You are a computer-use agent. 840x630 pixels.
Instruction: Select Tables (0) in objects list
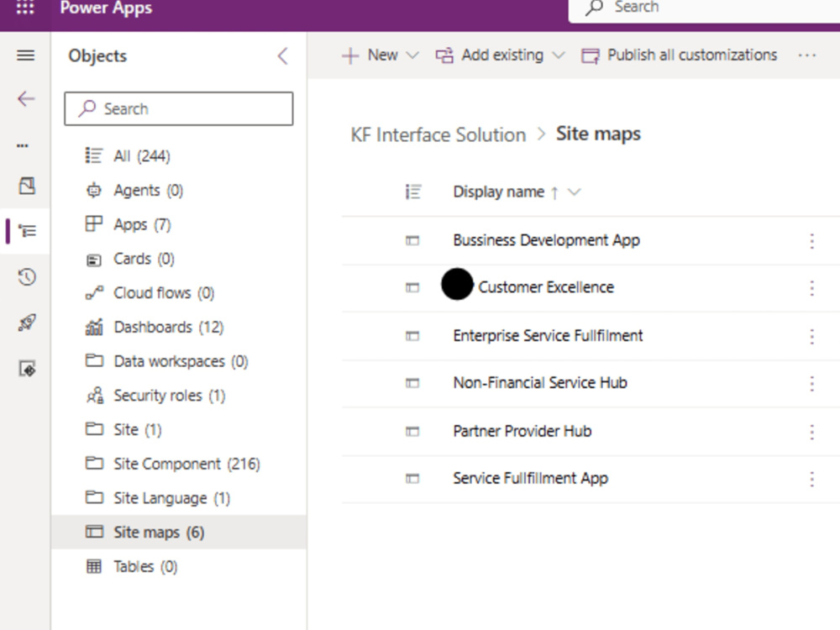coord(179,566)
